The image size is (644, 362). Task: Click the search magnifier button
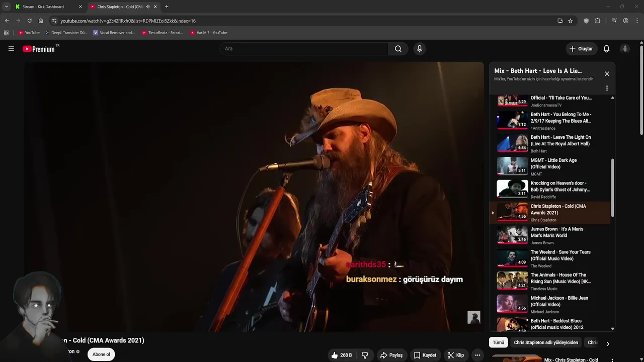[398, 49]
